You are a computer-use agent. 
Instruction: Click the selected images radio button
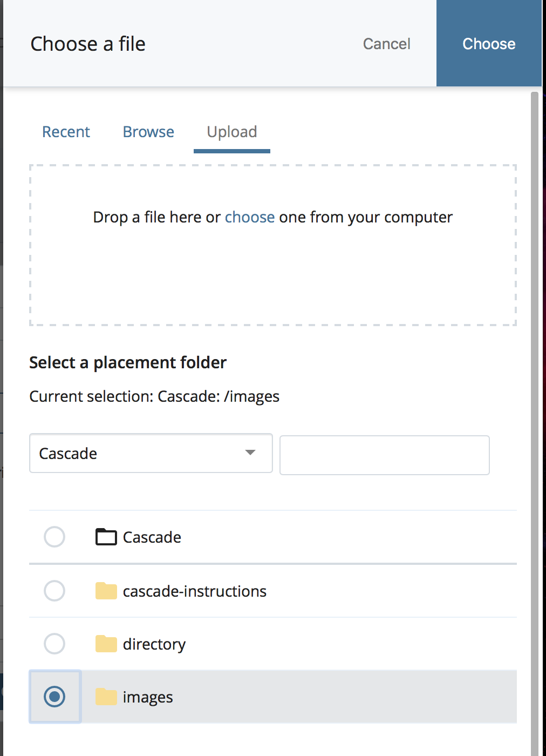point(54,697)
